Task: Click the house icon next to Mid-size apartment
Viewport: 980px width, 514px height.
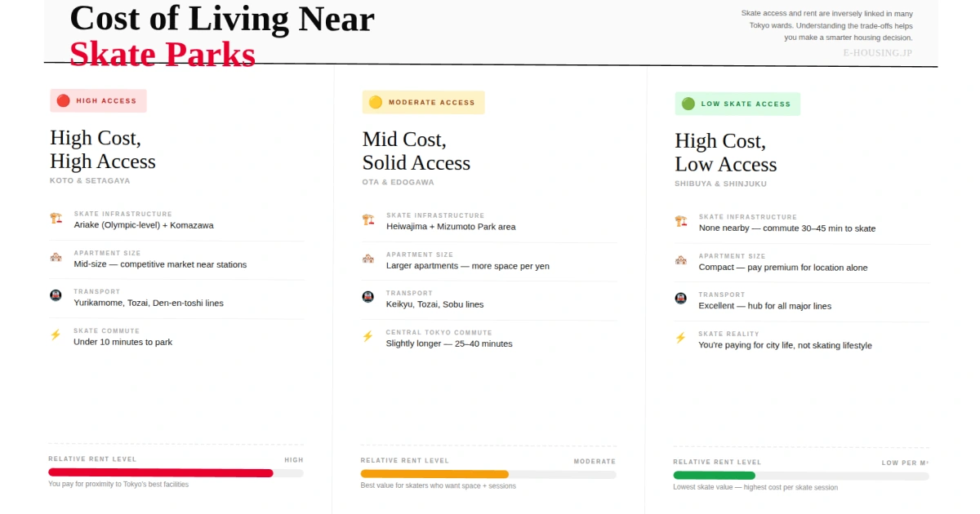Action: 56,257
